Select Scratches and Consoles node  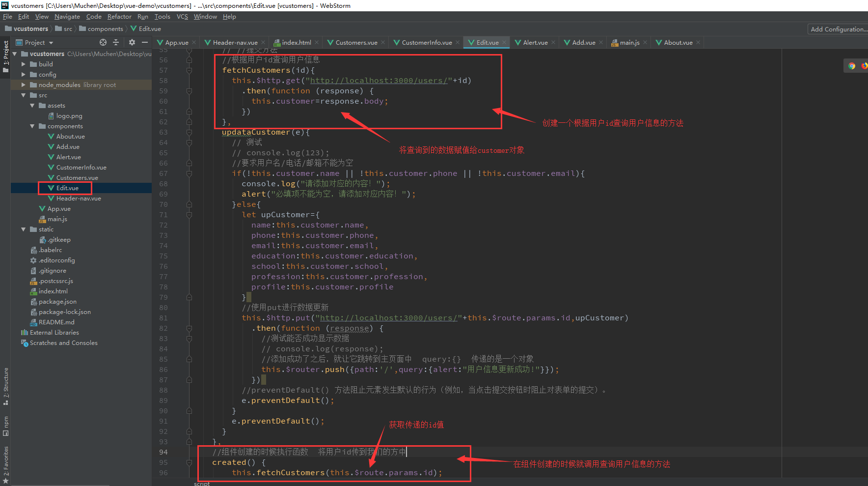63,343
